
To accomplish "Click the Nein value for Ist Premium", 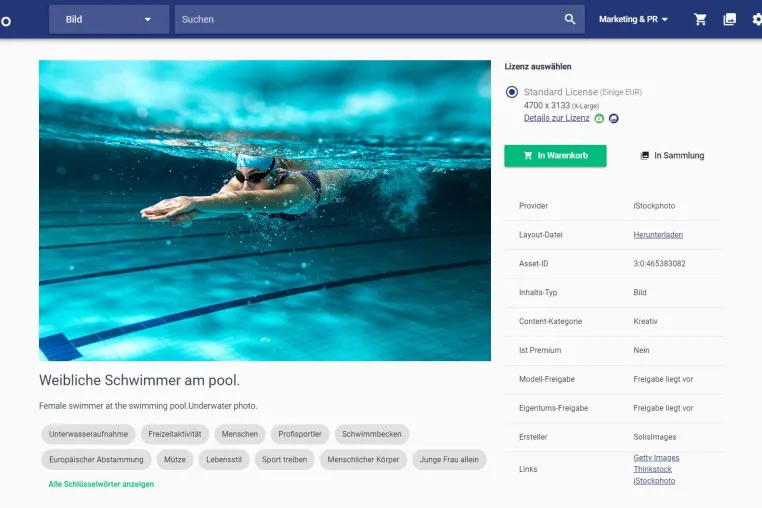I will click(641, 350).
